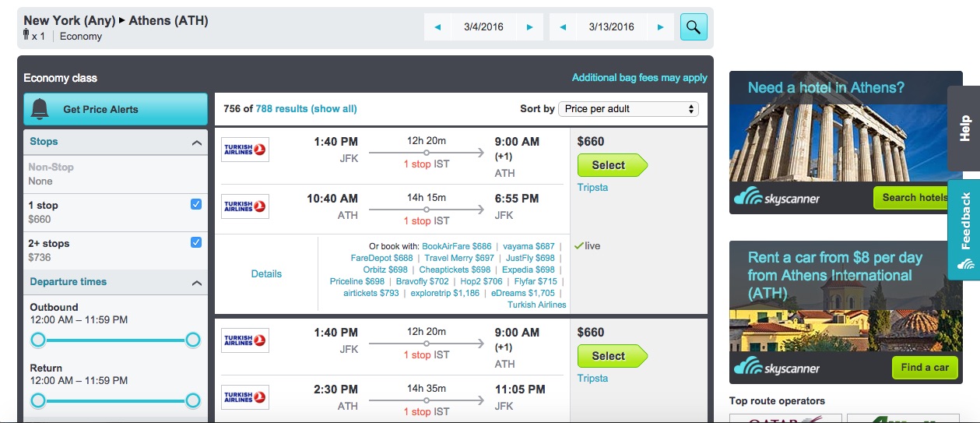The width and height of the screenshot is (980, 423).
Task: Go to next day for 3/13/2016 return
Action: pyautogui.click(x=660, y=27)
